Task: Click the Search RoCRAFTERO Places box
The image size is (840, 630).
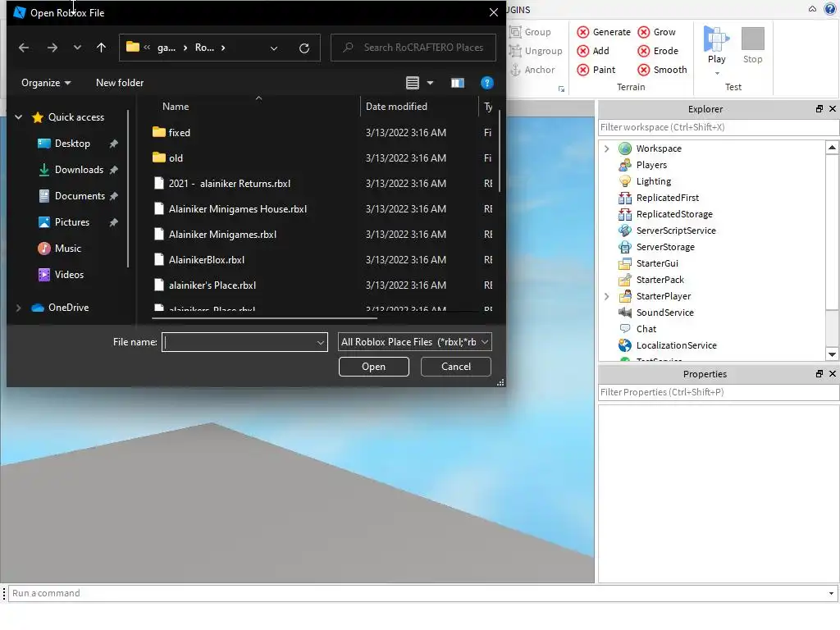Action: click(x=413, y=48)
